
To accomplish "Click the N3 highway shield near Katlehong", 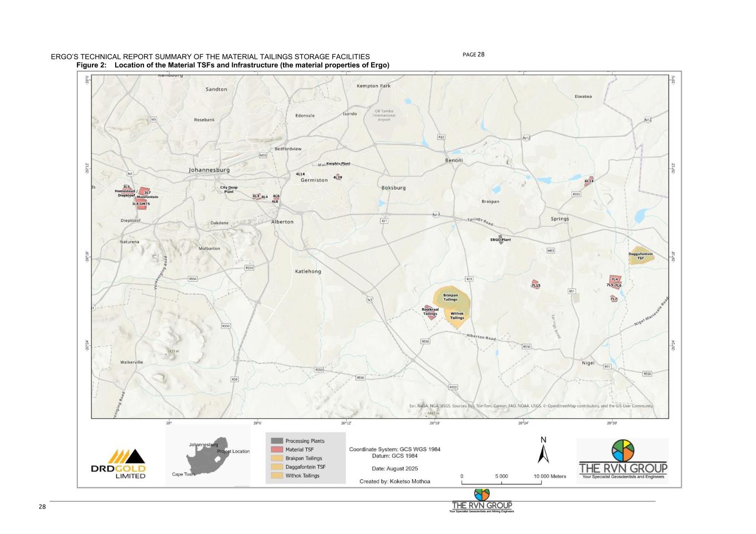I will (369, 300).
